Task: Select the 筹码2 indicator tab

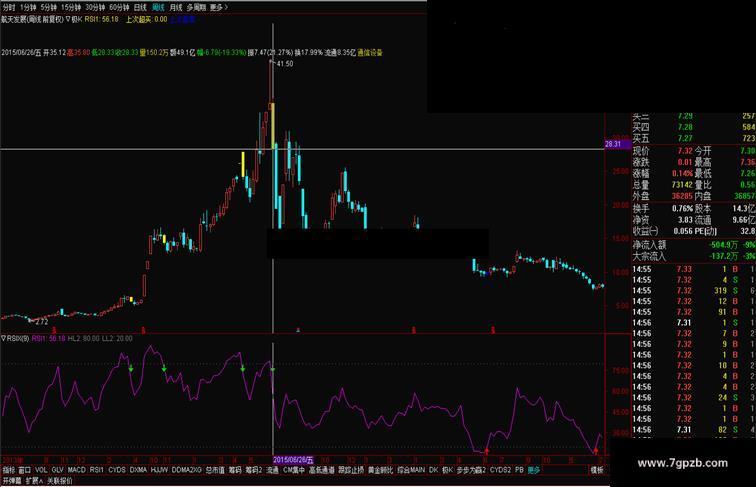Action: point(254,470)
